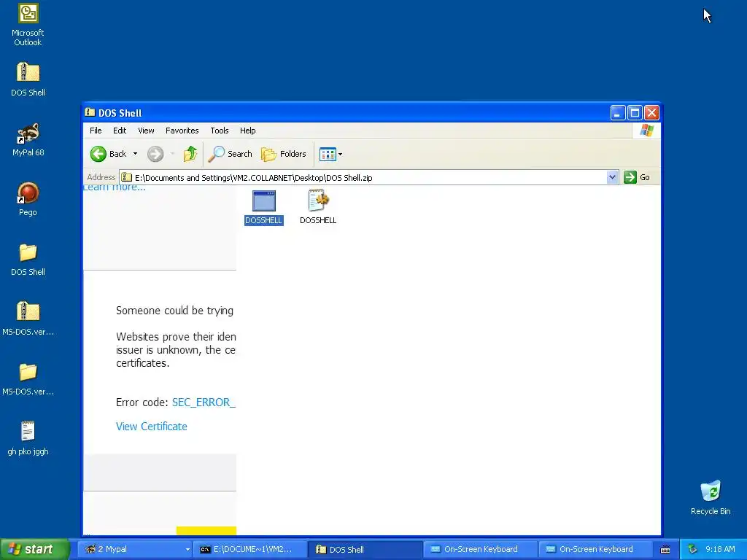Switch to 2 Mypal taskbar group
Viewport: 747px width, 560px height.
(135, 549)
